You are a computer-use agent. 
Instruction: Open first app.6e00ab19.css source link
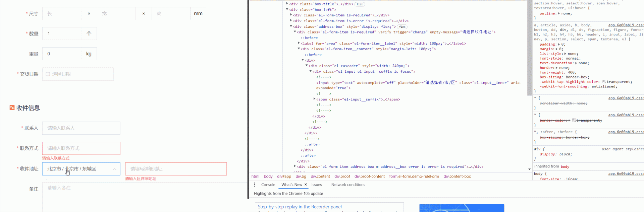(x=626, y=25)
